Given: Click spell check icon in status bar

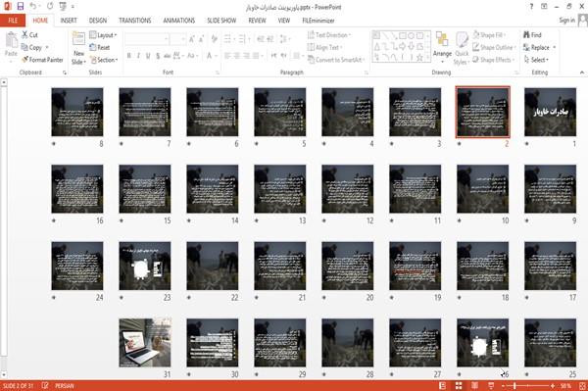Looking at the screenshot, I should pyautogui.click(x=45, y=385).
